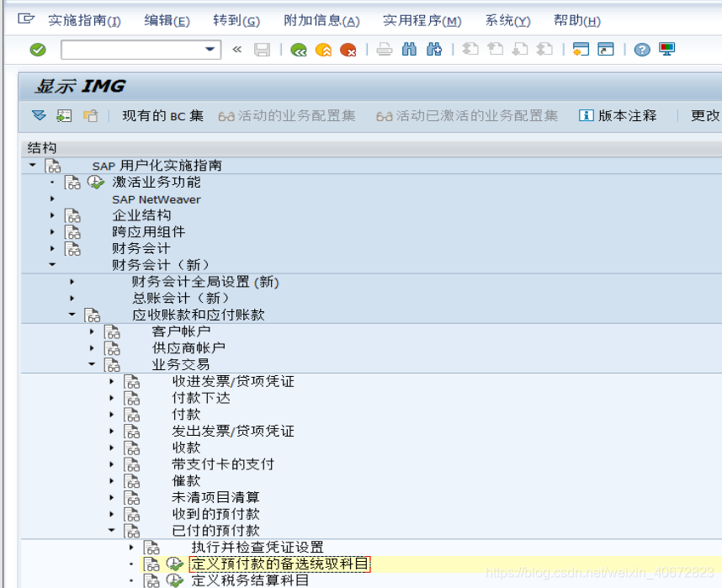Screen dimensions: 722x588
Task: Open documentation icon for 激活业务功能
Action: 72,183
